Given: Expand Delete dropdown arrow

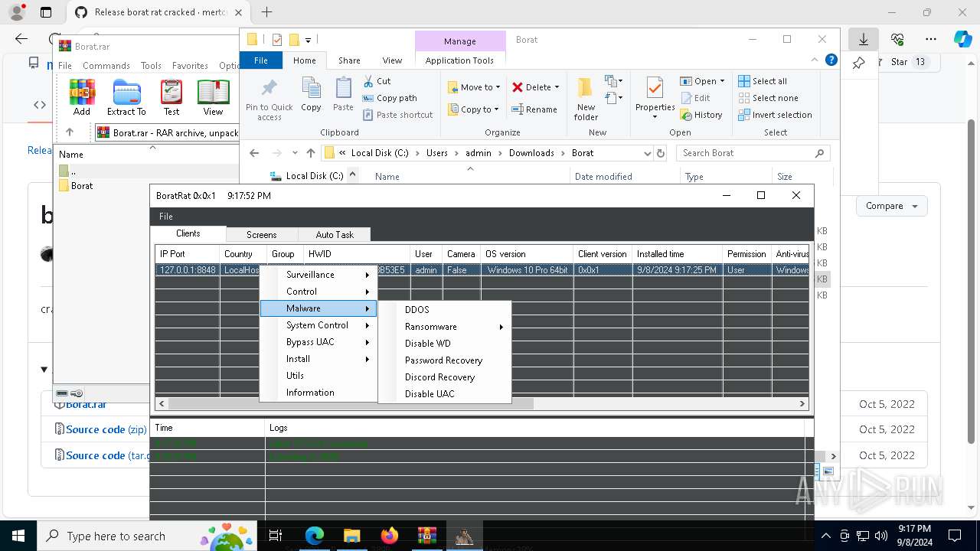Looking at the screenshot, I should coord(557,87).
